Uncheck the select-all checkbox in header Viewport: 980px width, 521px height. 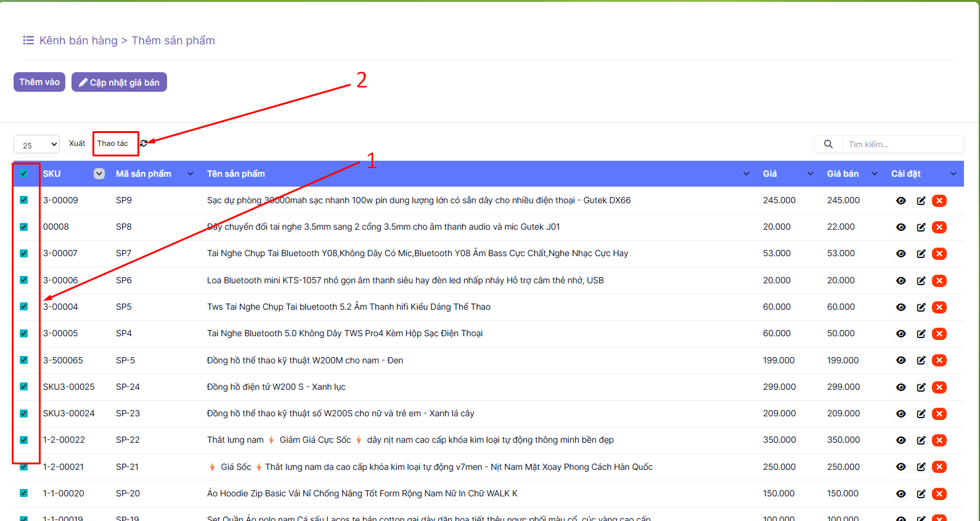24,174
